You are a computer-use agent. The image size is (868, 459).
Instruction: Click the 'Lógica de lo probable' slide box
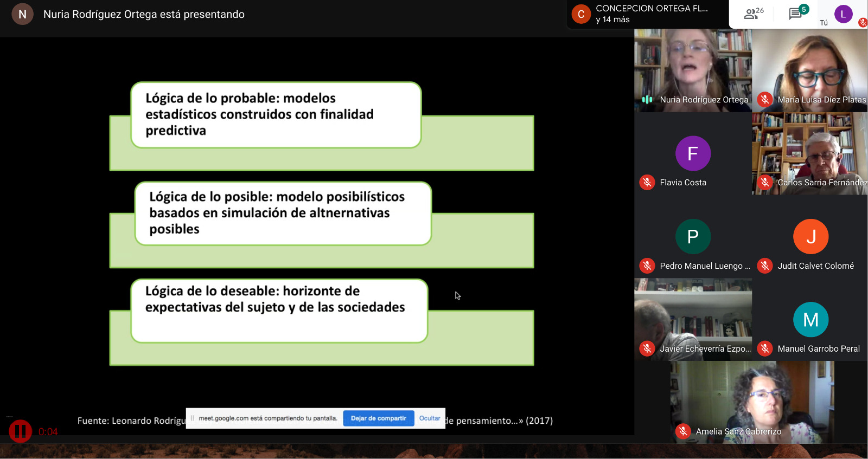(276, 114)
